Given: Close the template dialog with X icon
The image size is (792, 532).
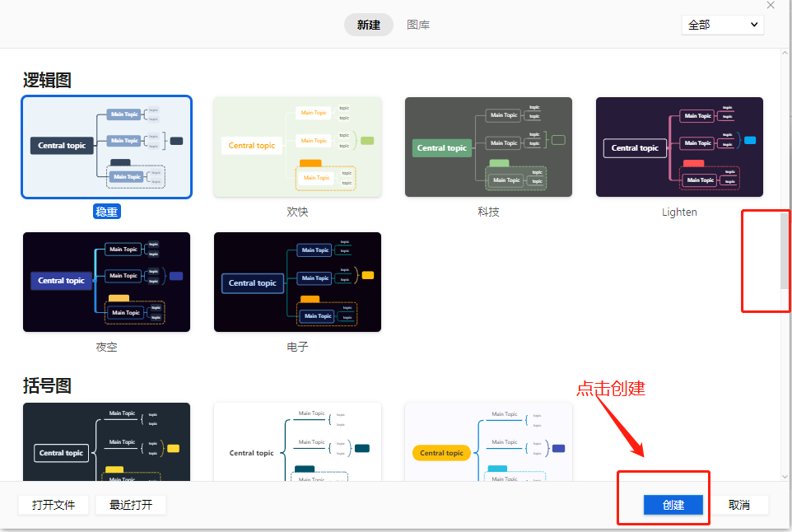Looking at the screenshot, I should pos(771,5).
